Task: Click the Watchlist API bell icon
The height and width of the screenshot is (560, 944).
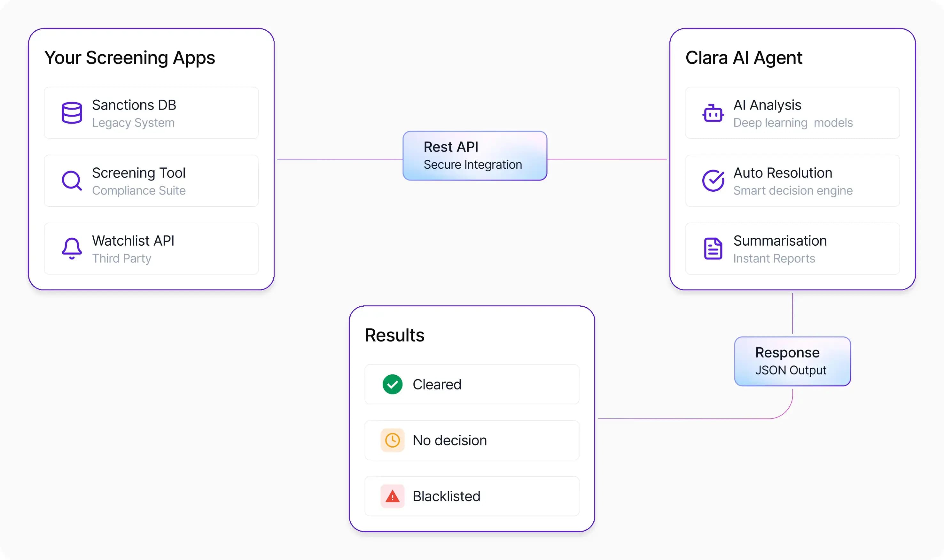Action: coord(72,248)
